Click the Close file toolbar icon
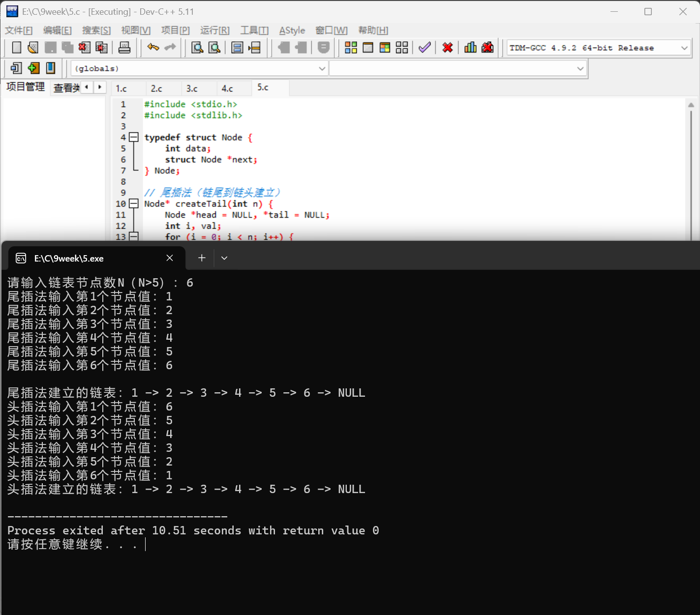 (x=84, y=48)
